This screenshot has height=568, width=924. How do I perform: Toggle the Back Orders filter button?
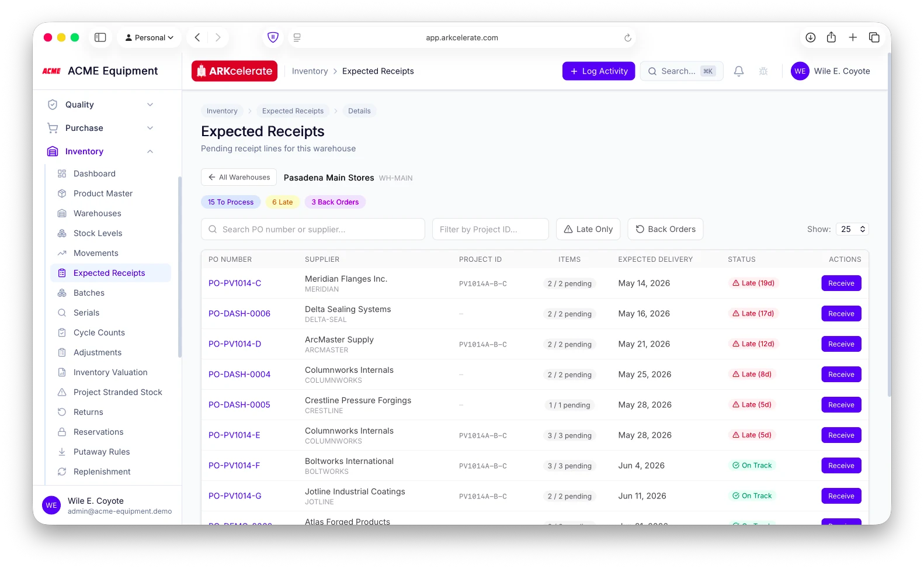point(665,229)
